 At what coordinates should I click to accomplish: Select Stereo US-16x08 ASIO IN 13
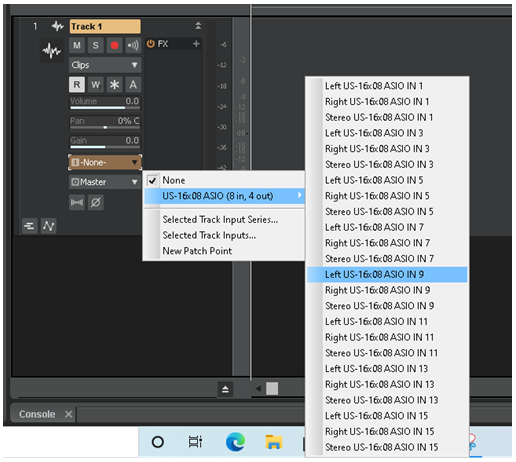tap(387, 400)
